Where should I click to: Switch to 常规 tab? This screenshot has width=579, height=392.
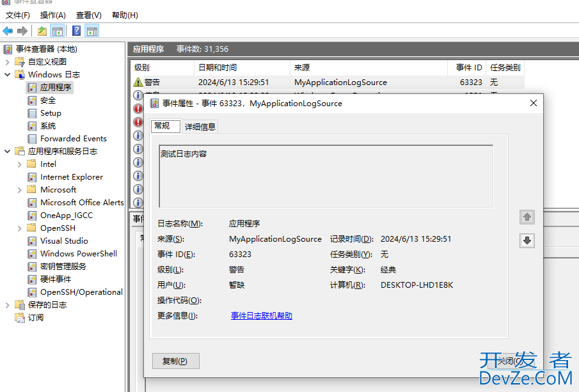coord(166,126)
